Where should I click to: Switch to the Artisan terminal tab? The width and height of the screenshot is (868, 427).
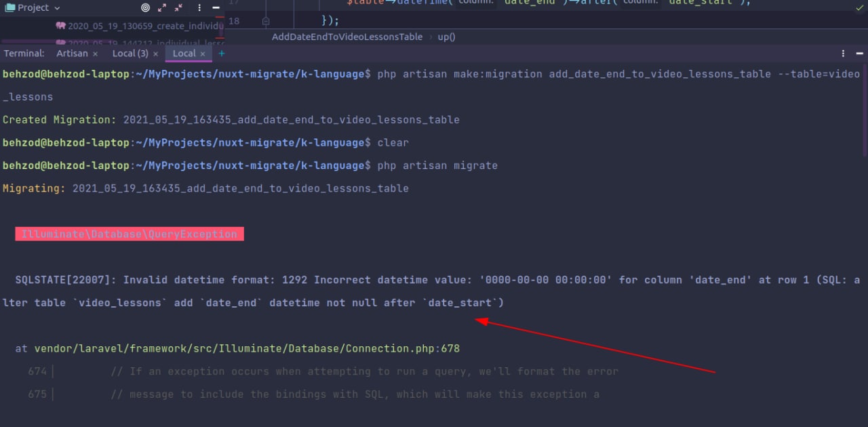(72, 53)
